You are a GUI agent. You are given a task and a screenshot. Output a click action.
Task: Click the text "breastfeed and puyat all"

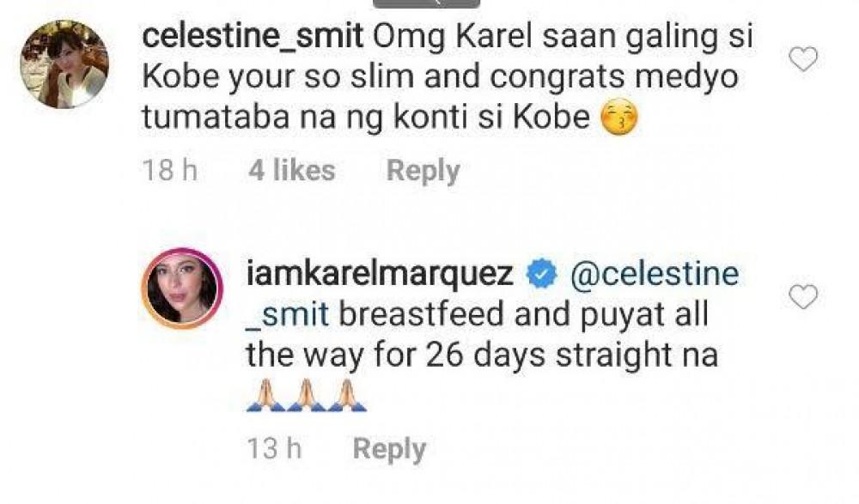click(x=524, y=314)
